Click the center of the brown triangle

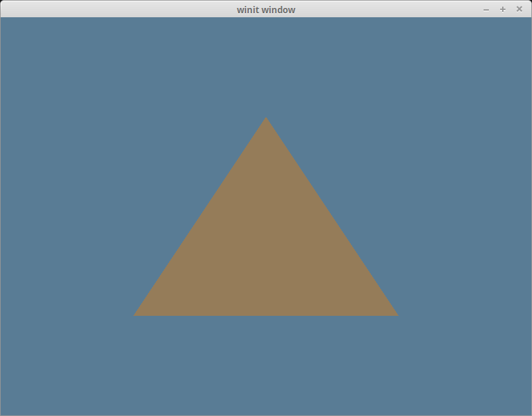coord(266,249)
